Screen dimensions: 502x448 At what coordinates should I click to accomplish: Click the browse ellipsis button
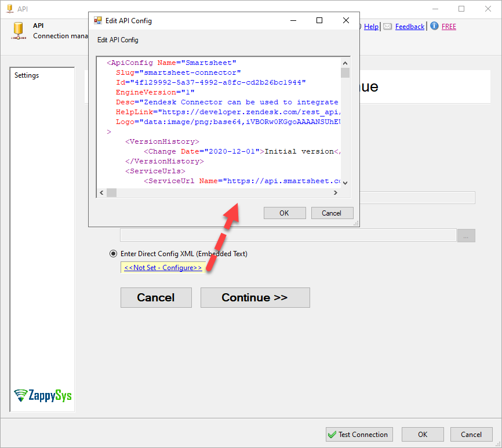tap(466, 236)
